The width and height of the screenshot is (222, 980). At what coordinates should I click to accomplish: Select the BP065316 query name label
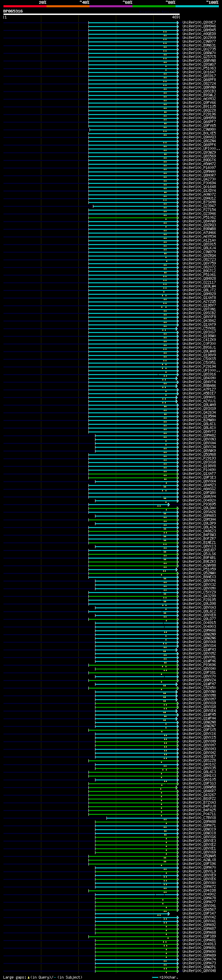(x=13, y=11)
